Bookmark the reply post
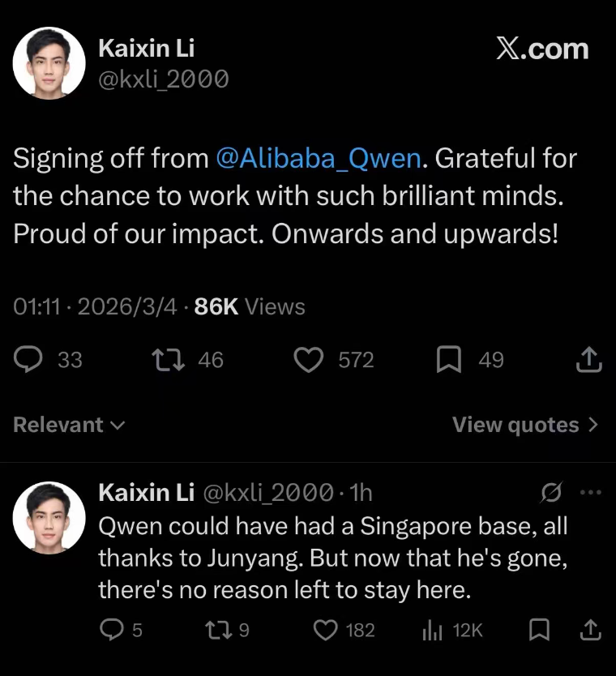Viewport: 616px width, 676px height. pos(539,629)
